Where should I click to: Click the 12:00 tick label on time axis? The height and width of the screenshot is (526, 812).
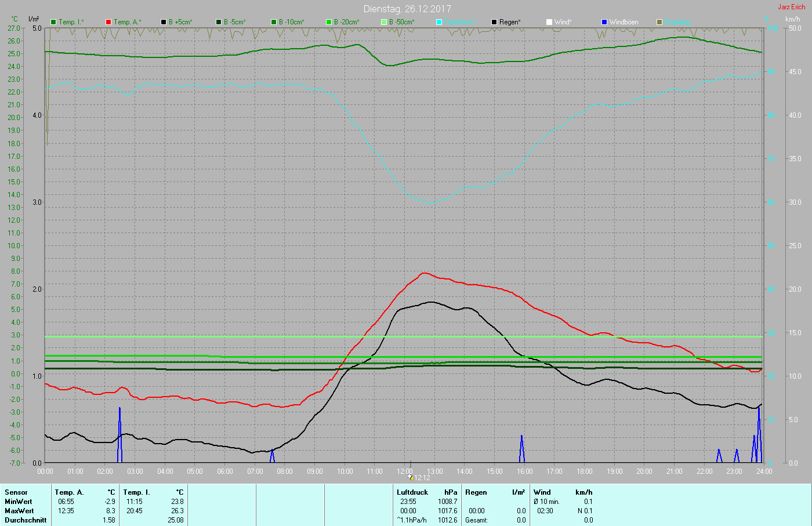click(404, 471)
